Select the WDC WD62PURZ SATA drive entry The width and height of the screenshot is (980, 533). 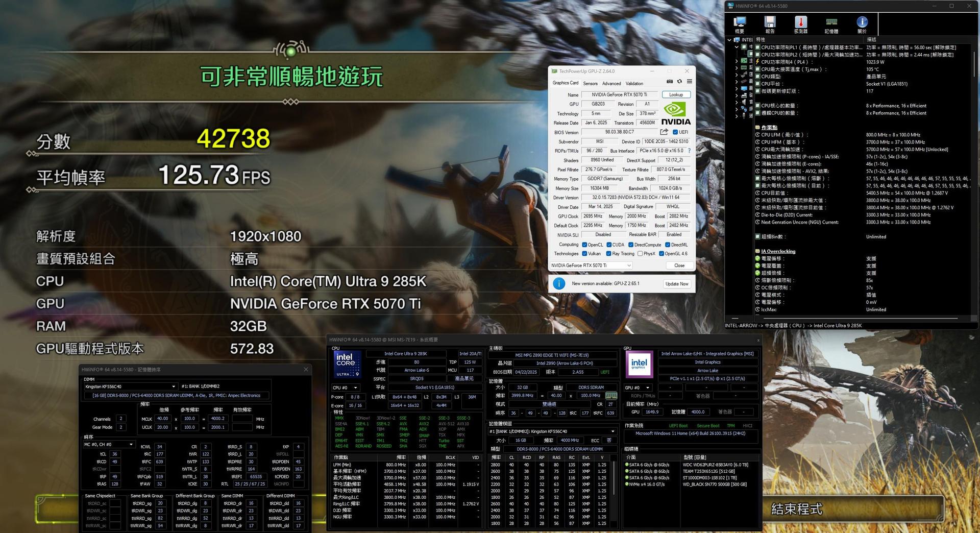pos(687,465)
